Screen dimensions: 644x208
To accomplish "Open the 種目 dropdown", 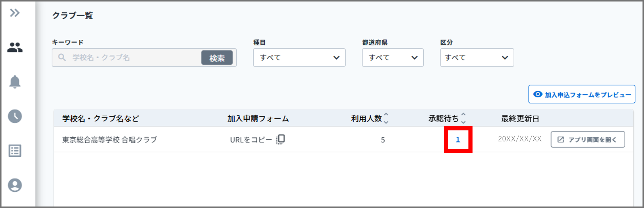I will (299, 57).
